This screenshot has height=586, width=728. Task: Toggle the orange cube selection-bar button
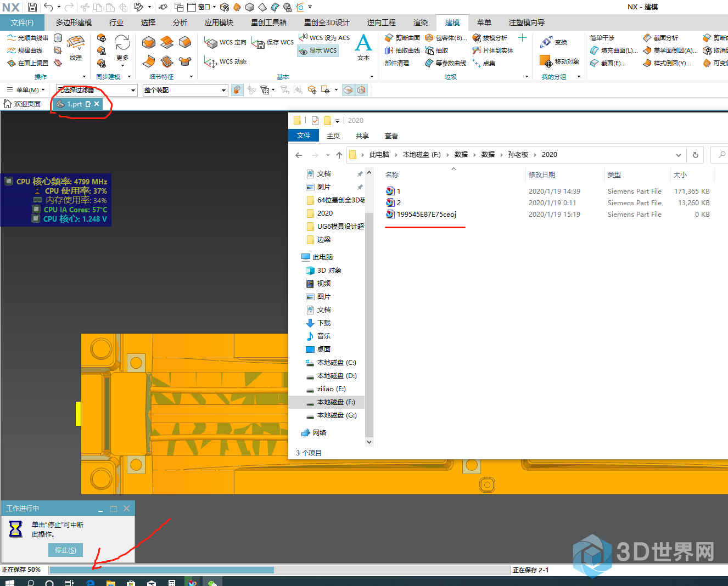(237, 90)
